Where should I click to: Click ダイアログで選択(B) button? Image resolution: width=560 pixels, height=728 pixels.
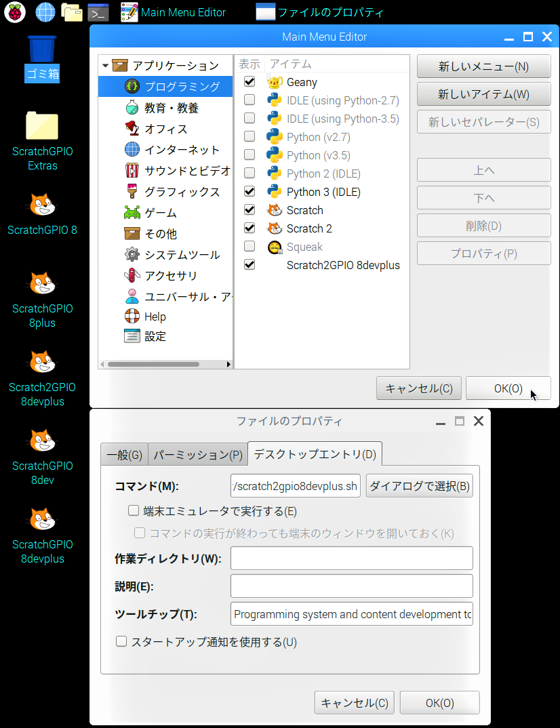419,485
